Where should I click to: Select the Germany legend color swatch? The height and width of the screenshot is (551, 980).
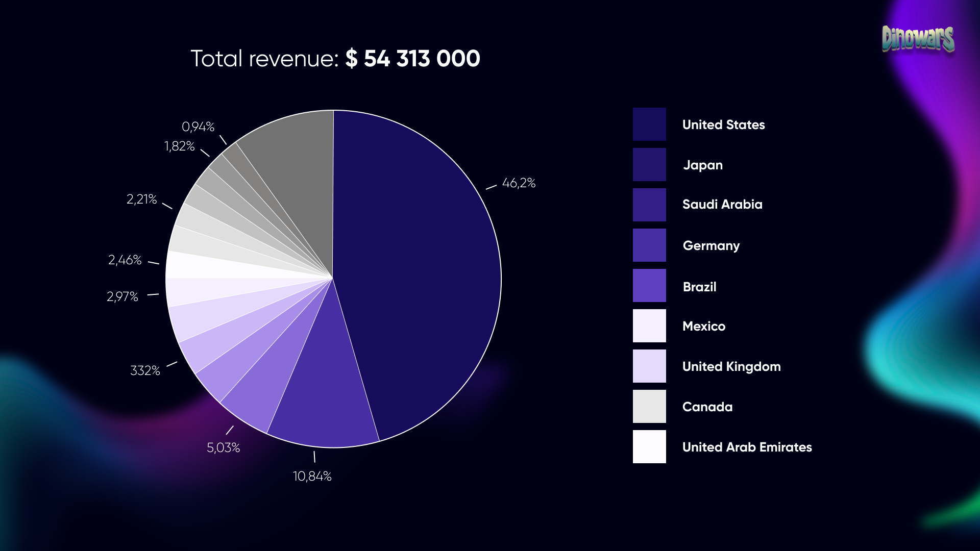(x=649, y=245)
